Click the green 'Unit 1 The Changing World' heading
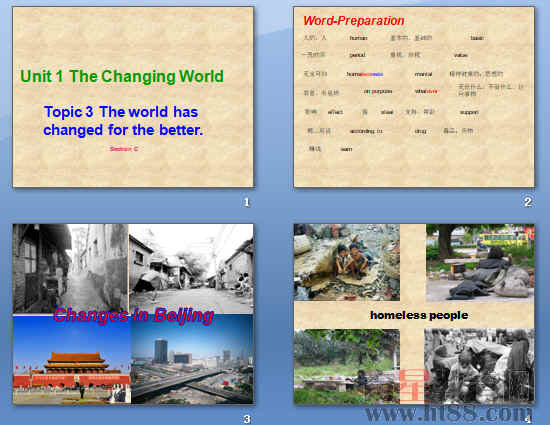Image resolution: width=550 pixels, height=425 pixels. click(x=122, y=76)
